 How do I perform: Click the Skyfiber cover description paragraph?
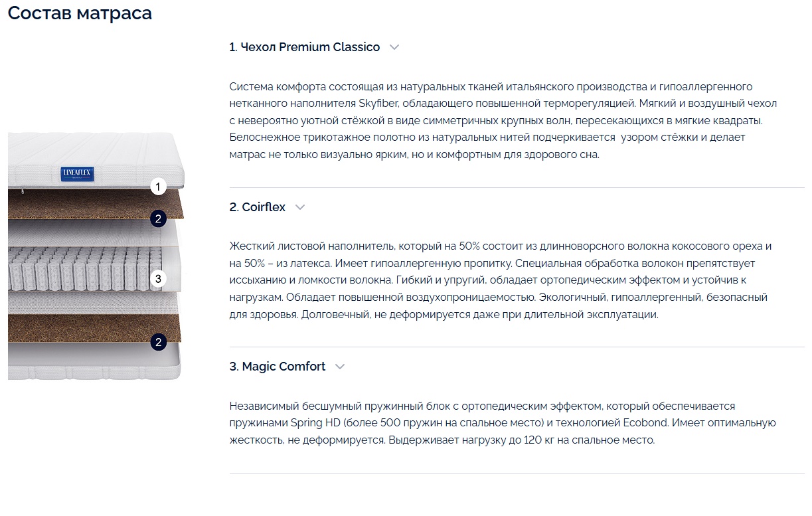click(503, 121)
